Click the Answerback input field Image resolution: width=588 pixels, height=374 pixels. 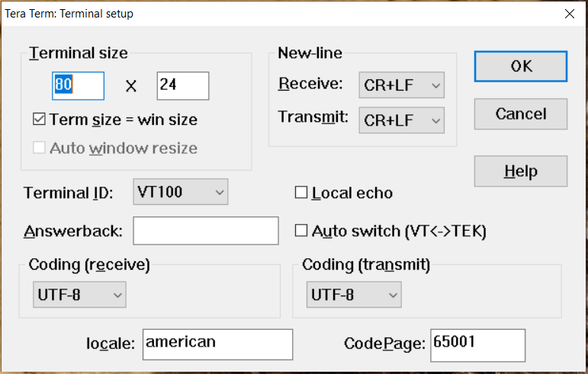206,231
